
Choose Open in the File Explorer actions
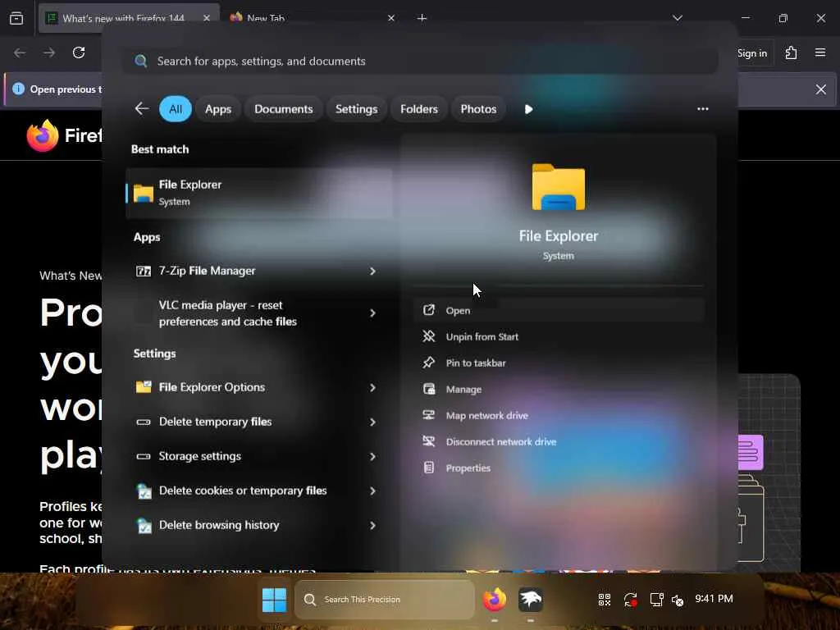coord(558,310)
